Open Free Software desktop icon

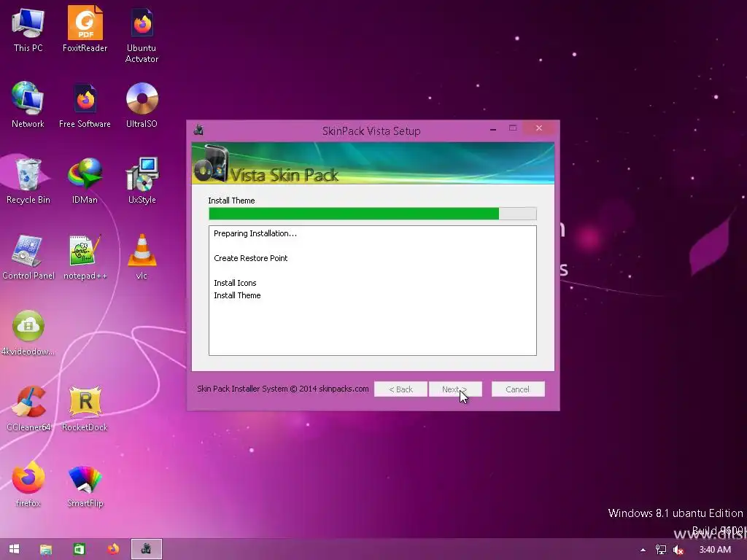(85, 105)
